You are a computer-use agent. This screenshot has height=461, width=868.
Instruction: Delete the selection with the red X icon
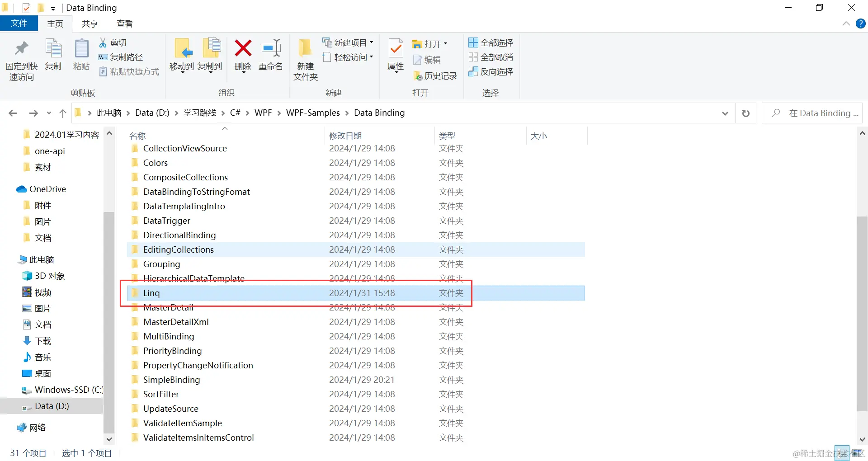point(243,48)
